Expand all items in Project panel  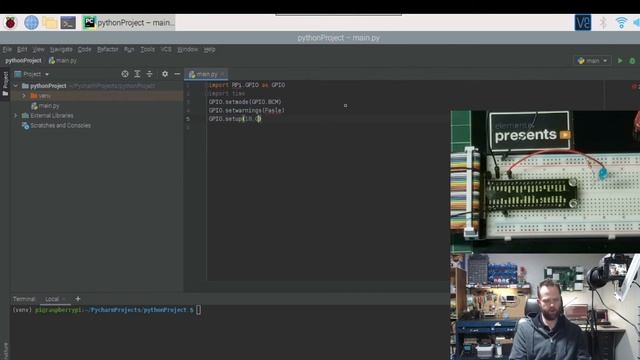pyautogui.click(x=137, y=74)
